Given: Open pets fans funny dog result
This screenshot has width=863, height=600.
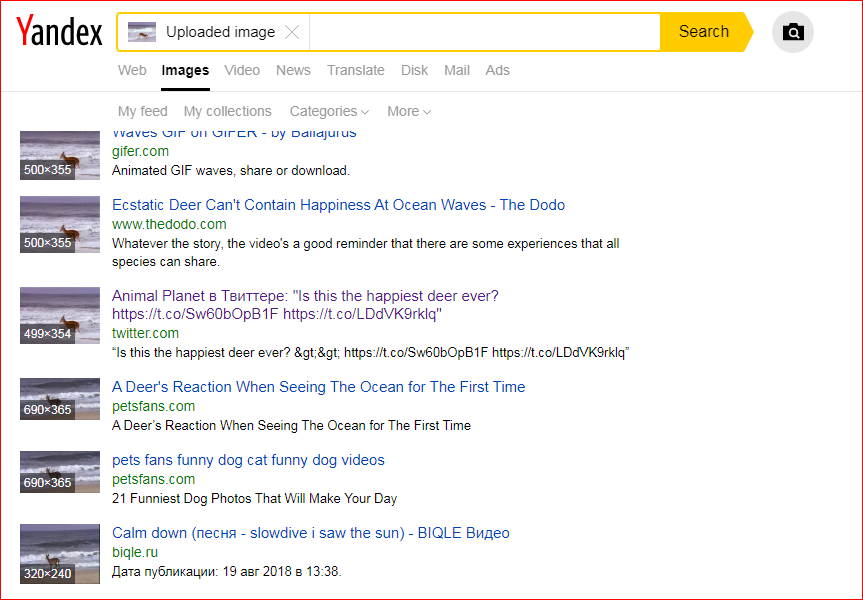Looking at the screenshot, I should [248, 460].
